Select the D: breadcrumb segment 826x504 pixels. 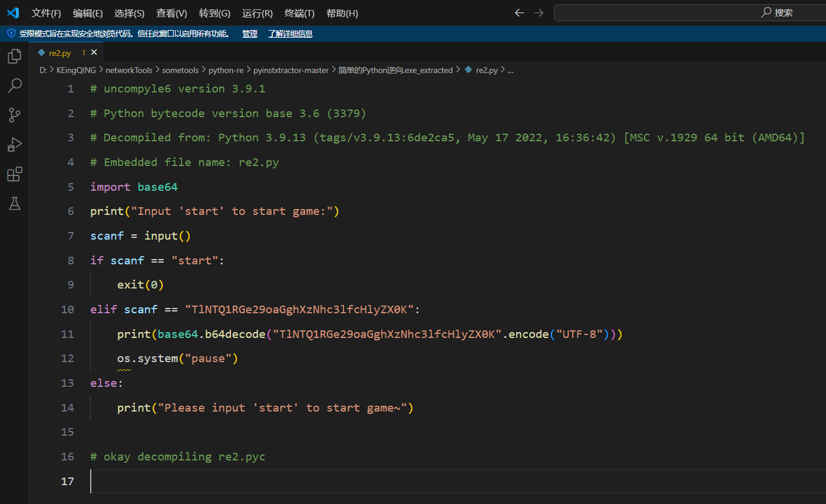43,70
